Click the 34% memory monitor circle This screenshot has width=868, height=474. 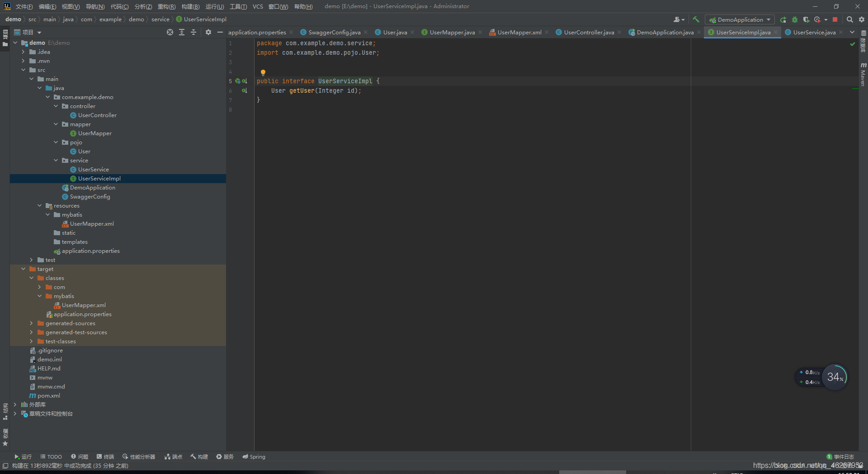(835, 377)
